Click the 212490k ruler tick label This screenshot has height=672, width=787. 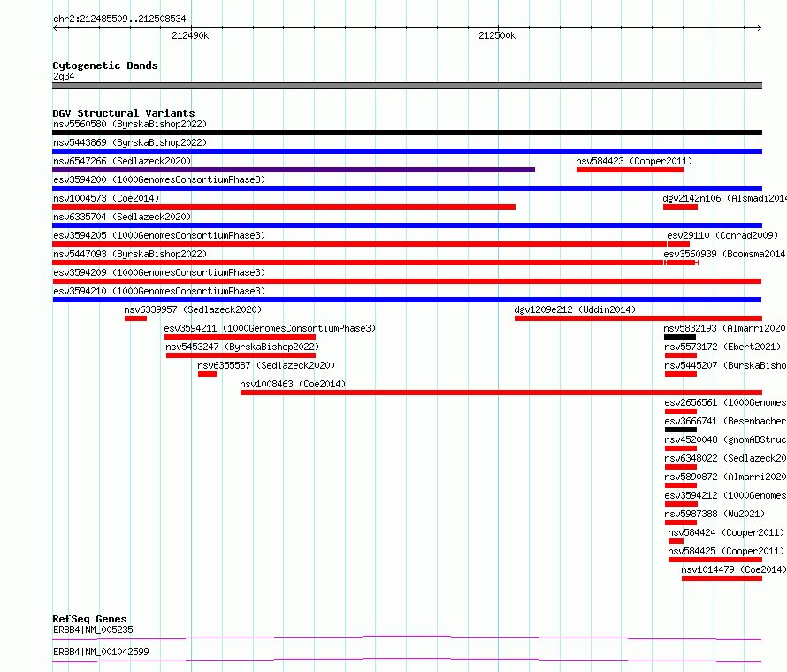(x=190, y=35)
